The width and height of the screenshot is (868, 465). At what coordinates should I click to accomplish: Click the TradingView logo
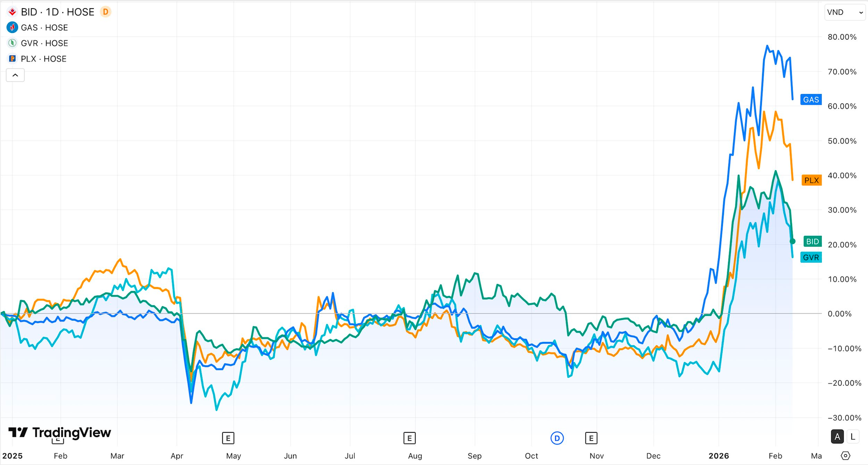pos(60,433)
